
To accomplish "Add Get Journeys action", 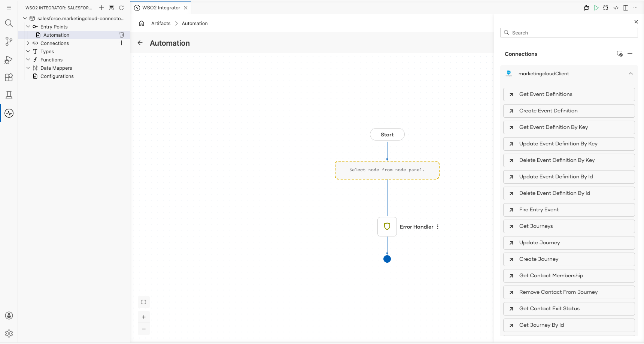I will 569,226.
